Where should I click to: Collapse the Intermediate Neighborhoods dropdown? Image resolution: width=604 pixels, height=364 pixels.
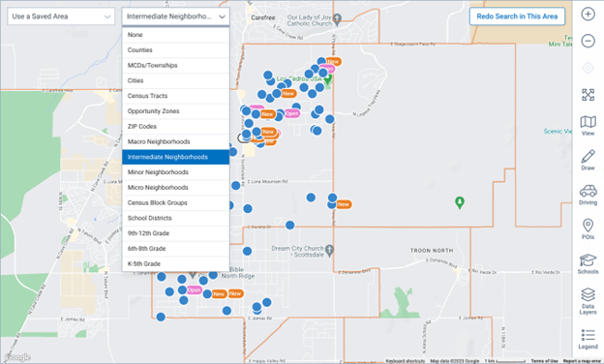[x=175, y=16]
